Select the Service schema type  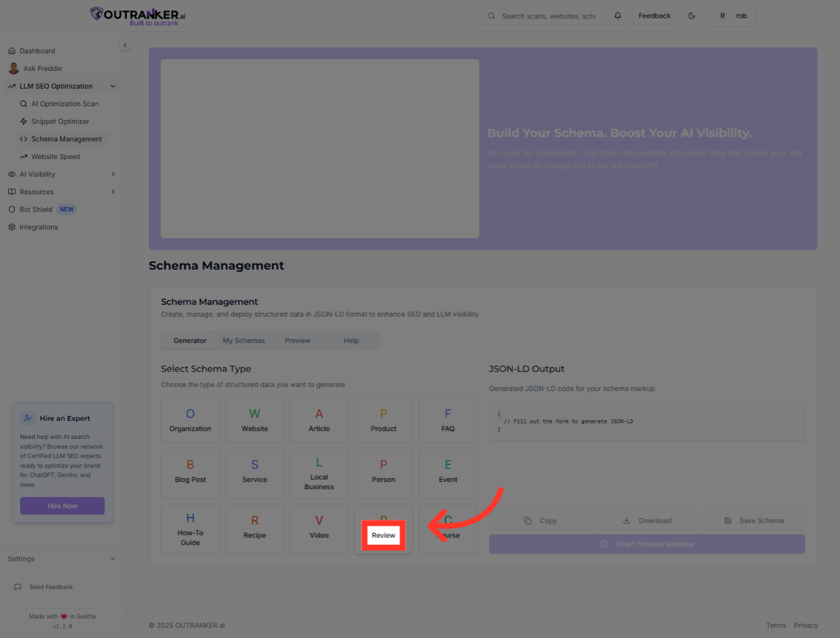[255, 473]
